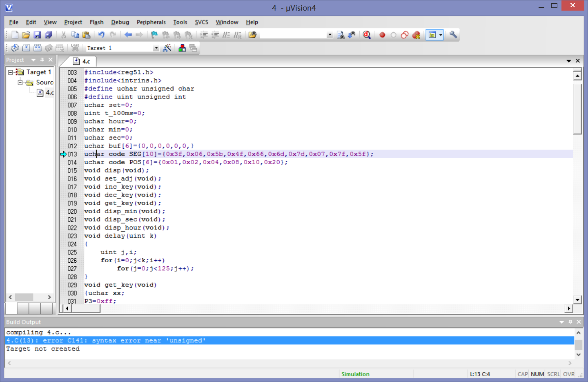Open a file with the Open folder icon
This screenshot has width=588, height=382.
click(x=26, y=35)
